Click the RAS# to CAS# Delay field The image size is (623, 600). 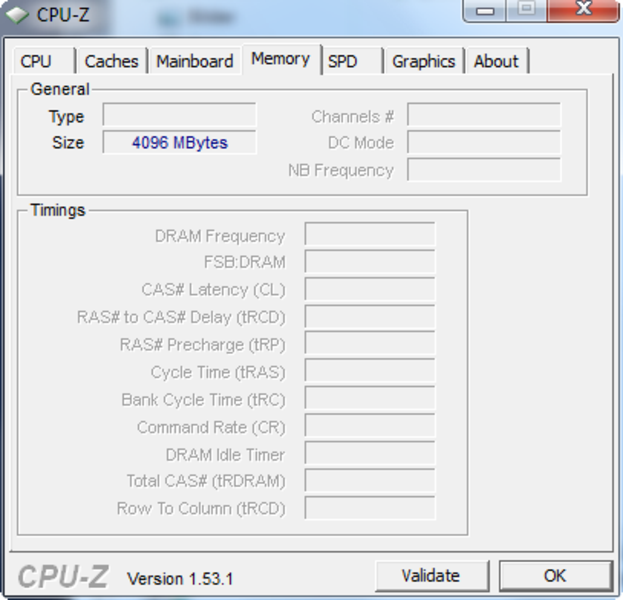click(370, 316)
